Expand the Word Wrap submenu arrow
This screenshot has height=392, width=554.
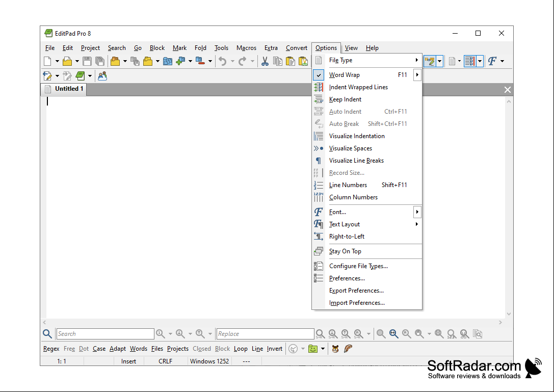tap(417, 75)
